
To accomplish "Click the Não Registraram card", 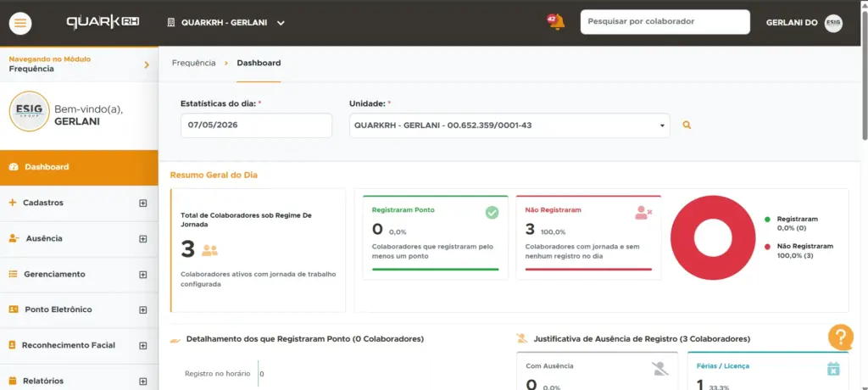I will (x=588, y=237).
